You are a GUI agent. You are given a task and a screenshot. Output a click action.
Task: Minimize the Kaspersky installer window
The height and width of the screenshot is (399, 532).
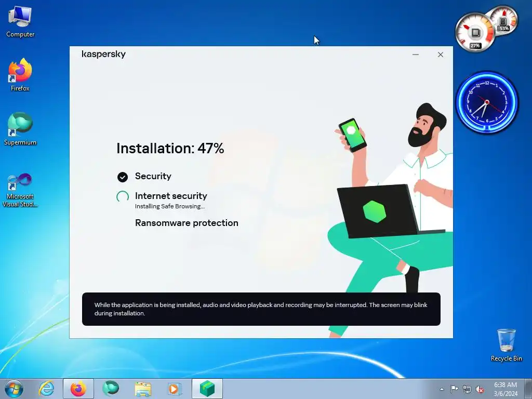pos(415,55)
